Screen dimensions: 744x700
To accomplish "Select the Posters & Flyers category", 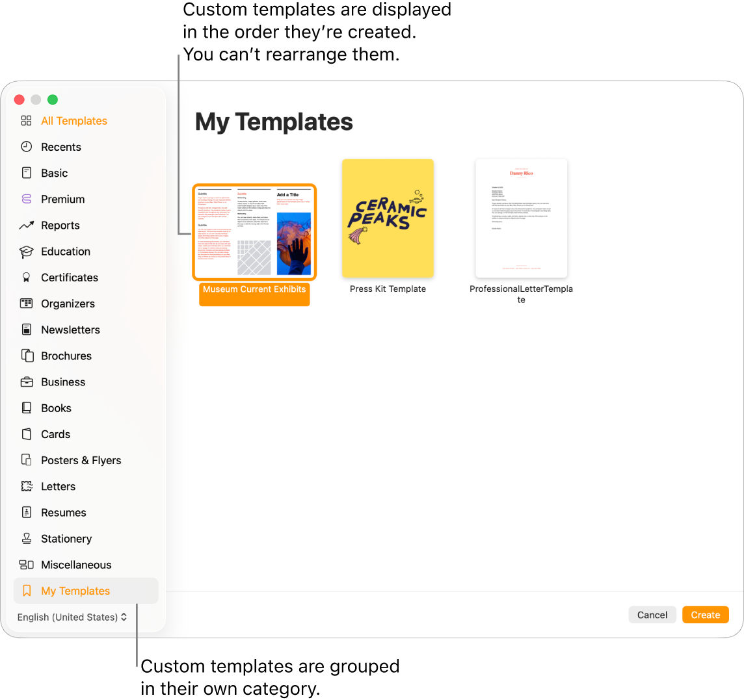I will 81,460.
